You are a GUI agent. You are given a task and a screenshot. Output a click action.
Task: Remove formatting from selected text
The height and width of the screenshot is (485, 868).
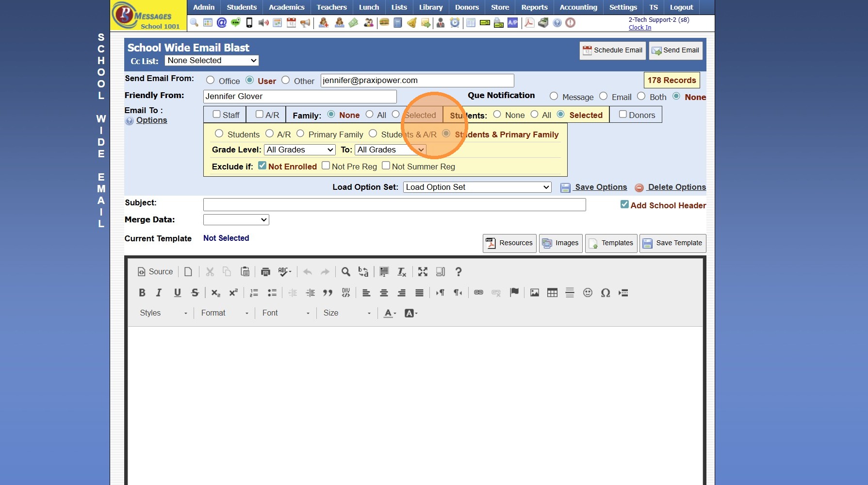point(402,272)
